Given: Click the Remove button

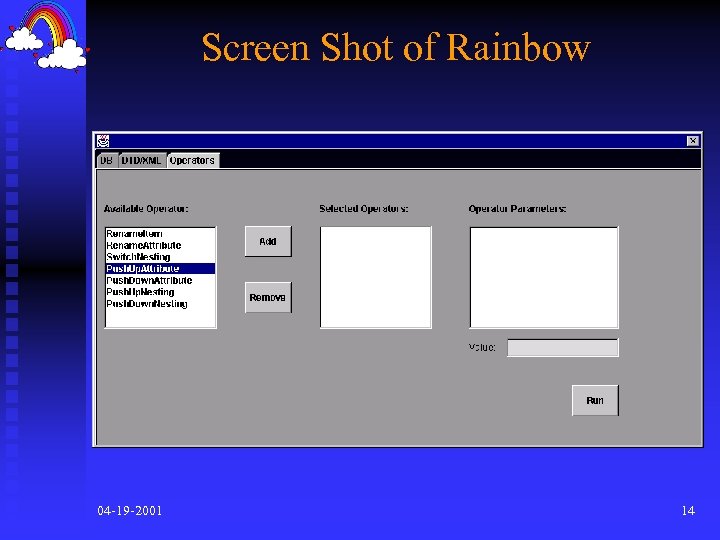Looking at the screenshot, I should point(268,298).
